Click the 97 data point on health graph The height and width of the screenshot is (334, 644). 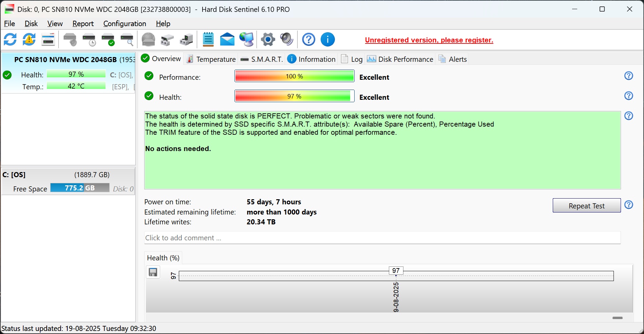[x=396, y=276]
